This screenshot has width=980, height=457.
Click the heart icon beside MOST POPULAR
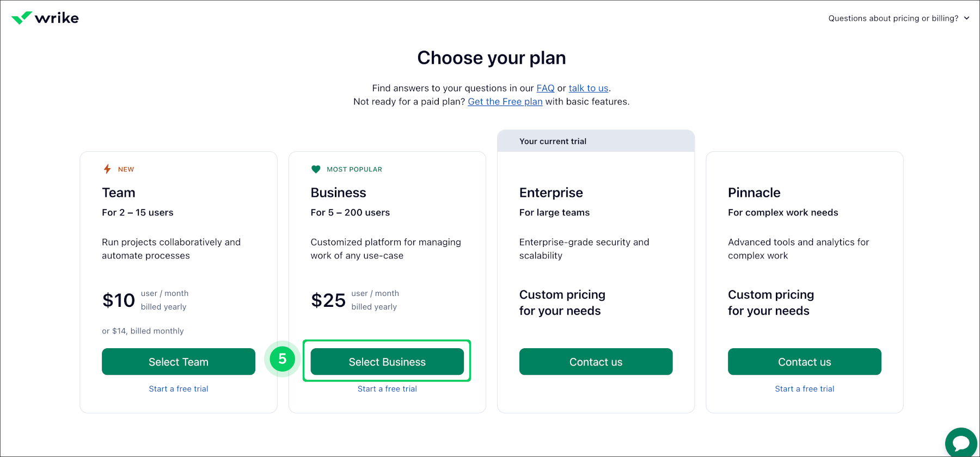pos(316,169)
